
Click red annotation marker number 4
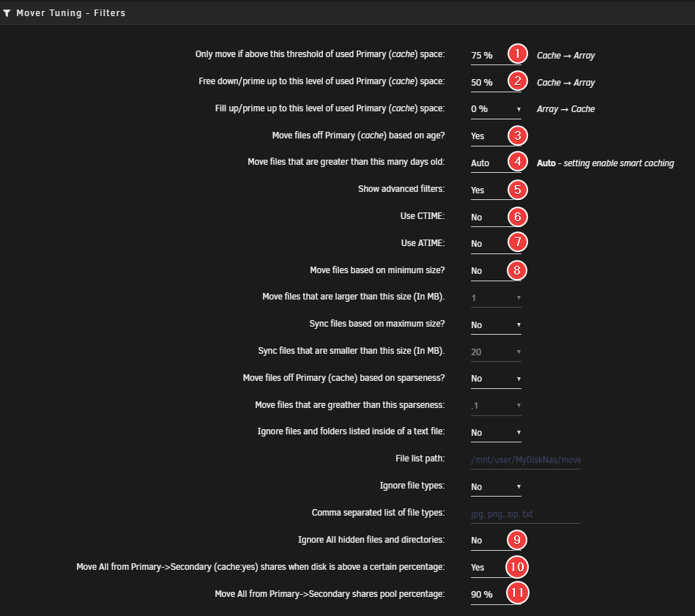tap(518, 162)
